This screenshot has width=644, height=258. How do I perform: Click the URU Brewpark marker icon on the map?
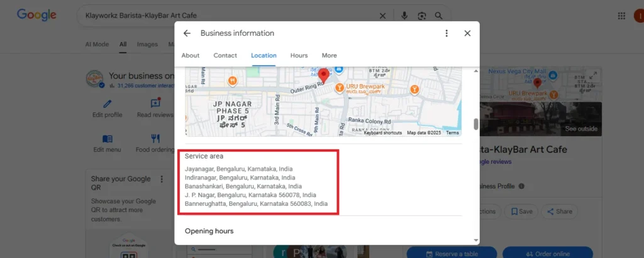click(x=340, y=87)
